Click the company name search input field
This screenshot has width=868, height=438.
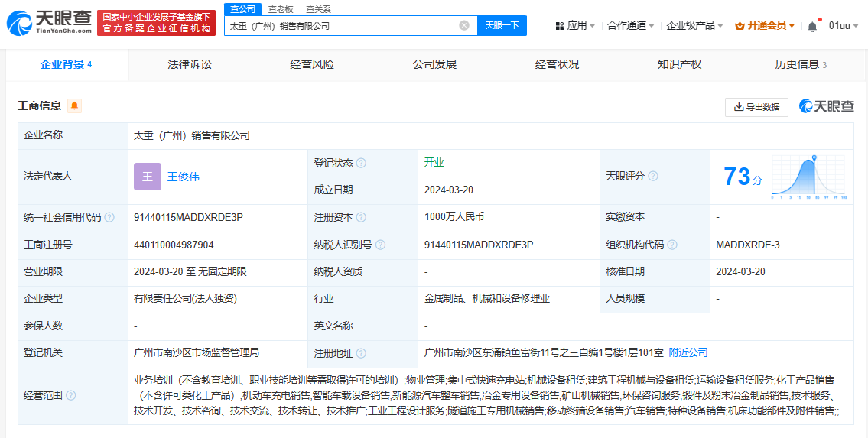pyautogui.click(x=340, y=25)
